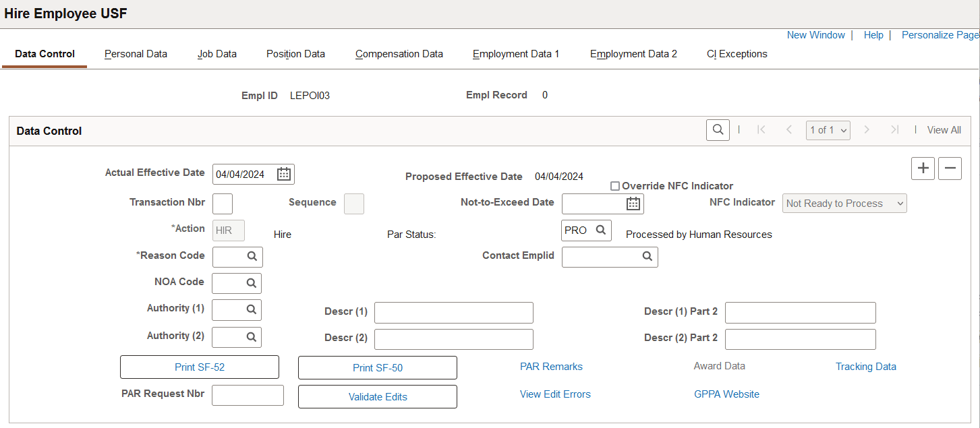The image size is (980, 428).
Task: Delete current row using minus icon
Action: (x=950, y=169)
